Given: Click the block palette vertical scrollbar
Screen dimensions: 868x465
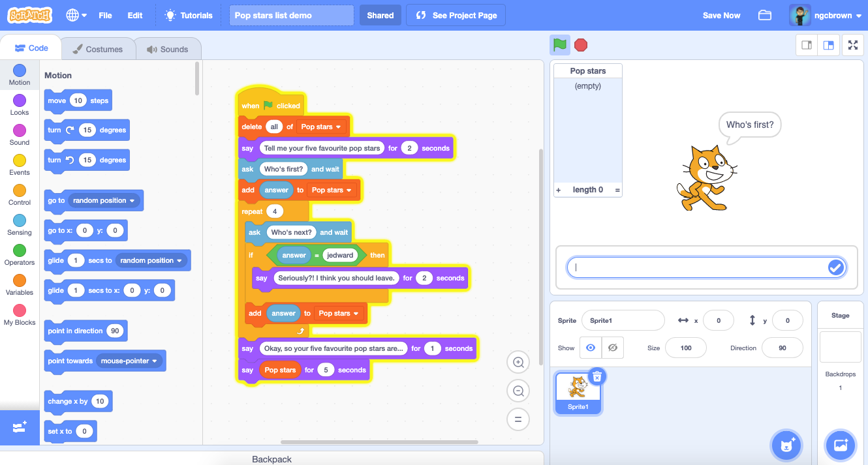Looking at the screenshot, I should 197,79.
